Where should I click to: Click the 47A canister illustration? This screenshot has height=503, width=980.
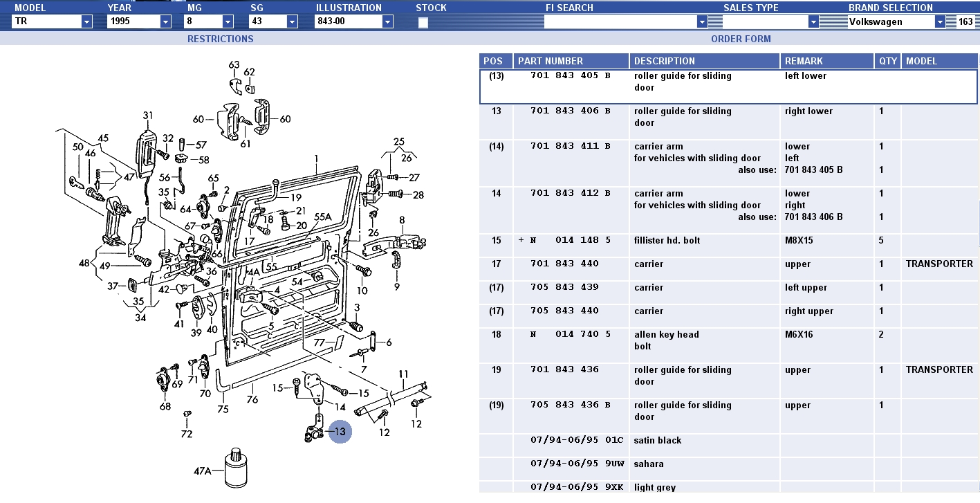click(x=237, y=470)
